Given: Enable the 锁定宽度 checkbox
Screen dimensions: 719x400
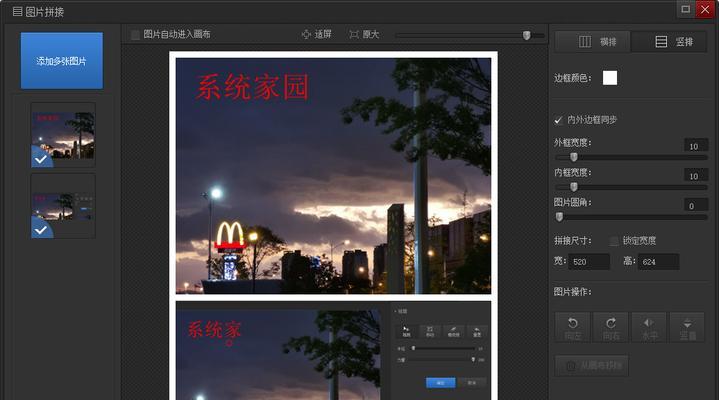Looking at the screenshot, I should 614,241.
